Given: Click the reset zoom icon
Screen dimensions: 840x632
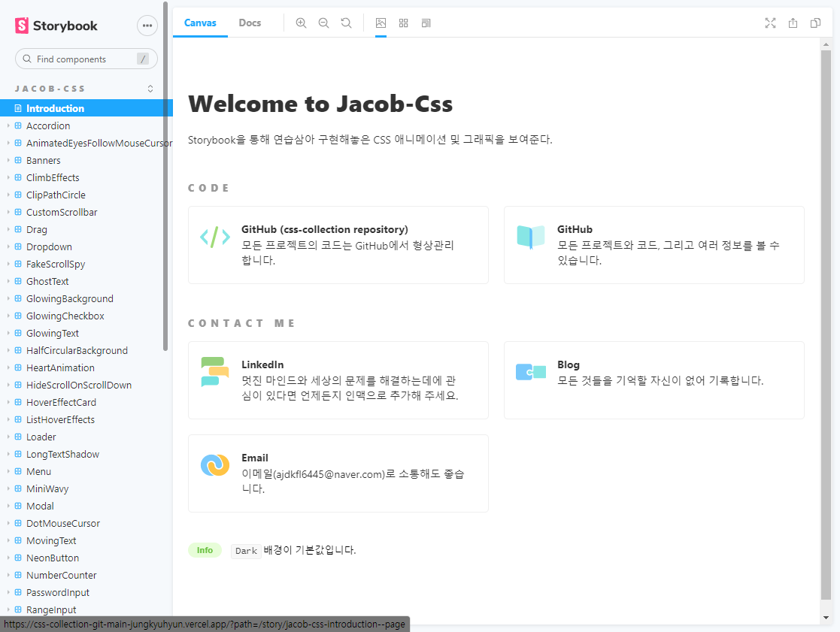Looking at the screenshot, I should pos(346,23).
